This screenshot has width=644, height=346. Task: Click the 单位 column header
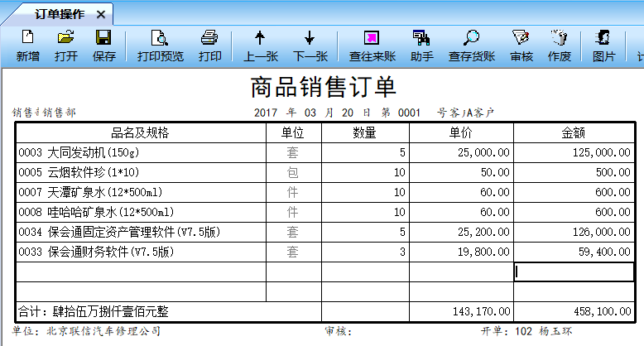click(293, 132)
